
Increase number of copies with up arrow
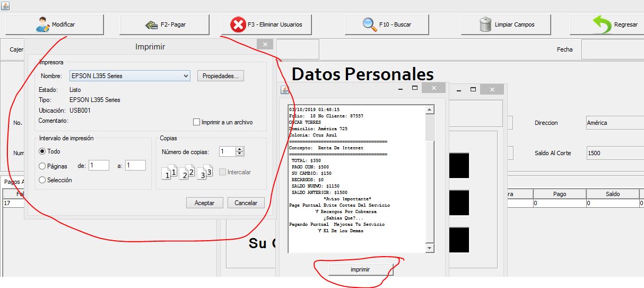pyautogui.click(x=240, y=149)
